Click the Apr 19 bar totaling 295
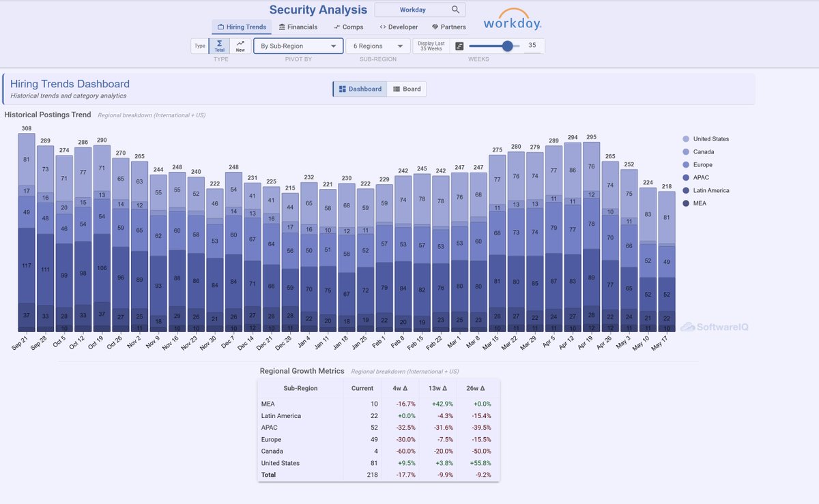Screen dimensions: 819x504 tap(591, 237)
